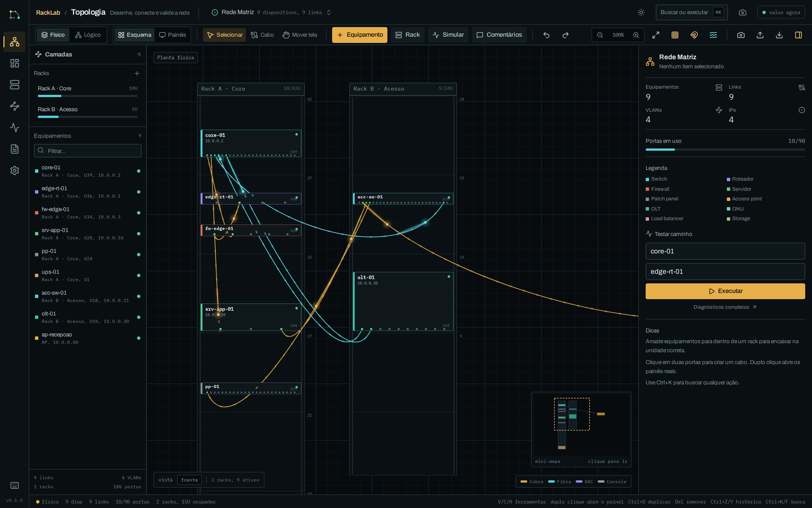Add a rack with the plus icon

[x=137, y=73]
